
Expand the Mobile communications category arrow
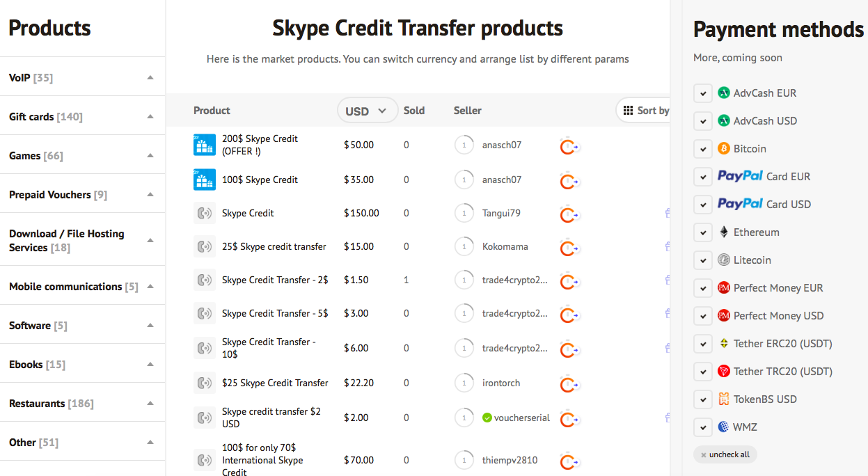pyautogui.click(x=150, y=286)
